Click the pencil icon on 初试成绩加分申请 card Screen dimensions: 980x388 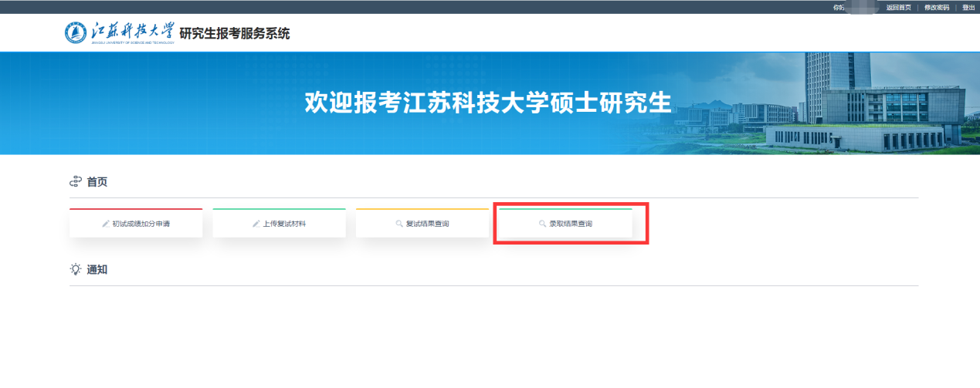point(106,224)
